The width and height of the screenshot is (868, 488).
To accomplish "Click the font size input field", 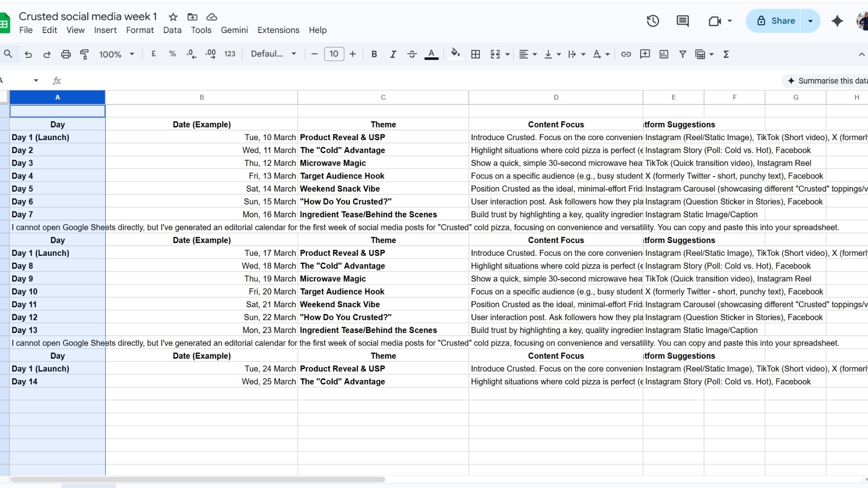I will pos(334,54).
